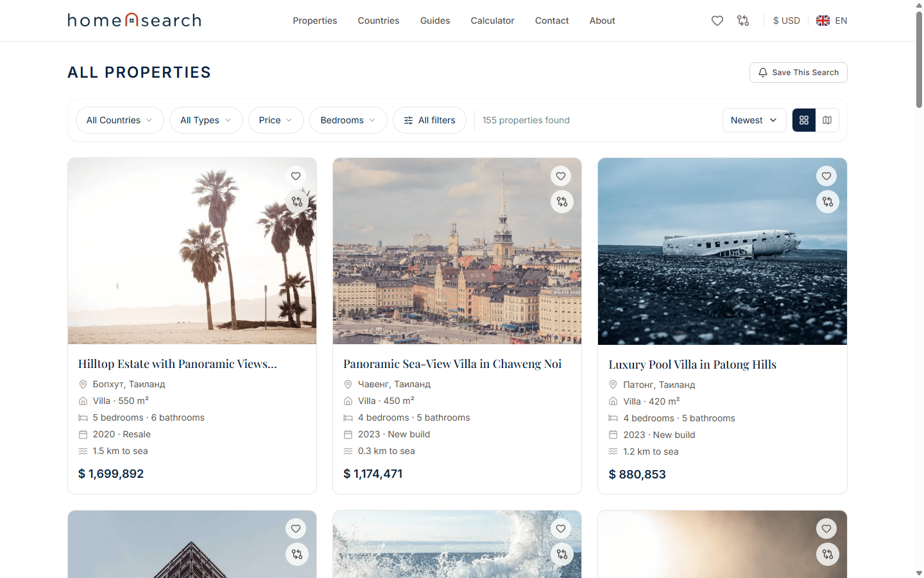Go to the Calculator menu item
The width and height of the screenshot is (924, 578).
(492, 21)
